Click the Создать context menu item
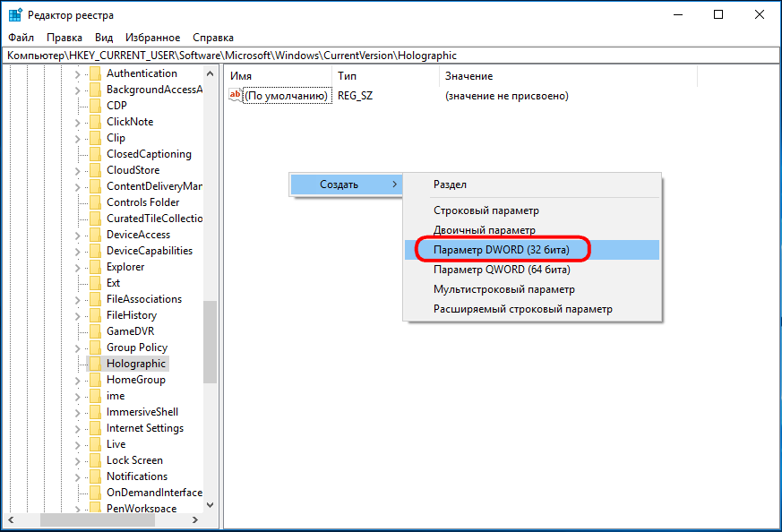The width and height of the screenshot is (782, 532). pos(346,184)
